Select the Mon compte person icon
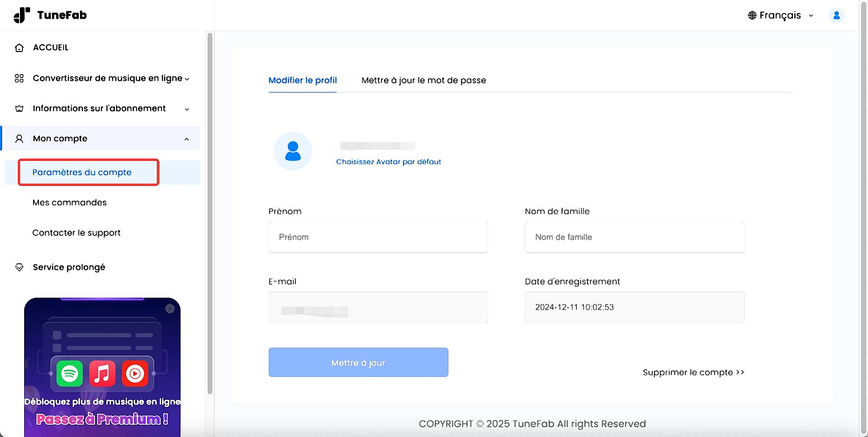This screenshot has height=437, width=868. point(19,138)
